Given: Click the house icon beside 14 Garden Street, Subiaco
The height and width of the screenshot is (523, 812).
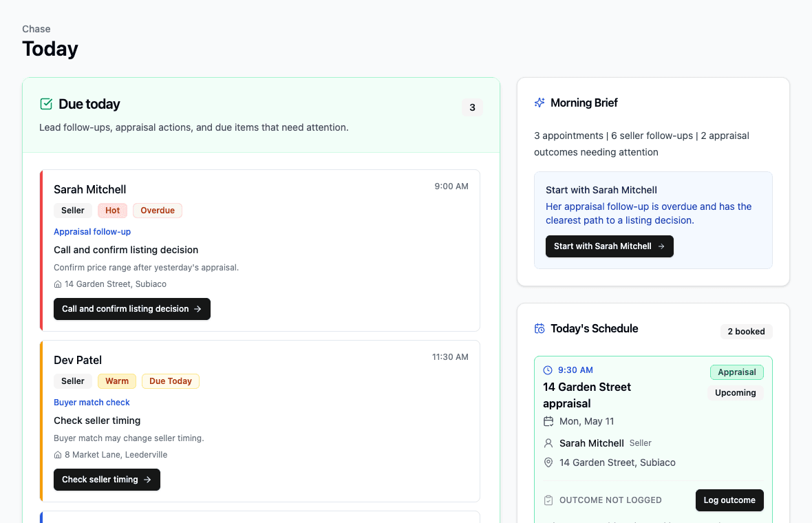Looking at the screenshot, I should coord(58,284).
